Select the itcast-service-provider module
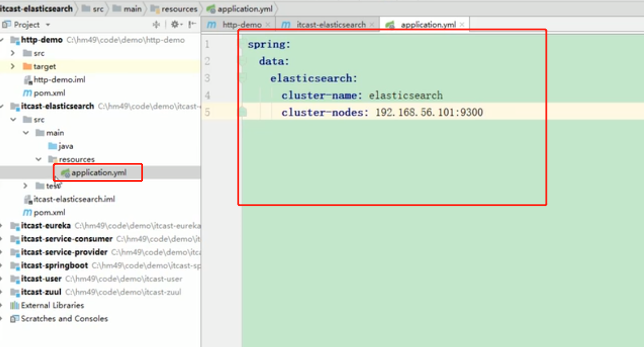 click(x=64, y=252)
